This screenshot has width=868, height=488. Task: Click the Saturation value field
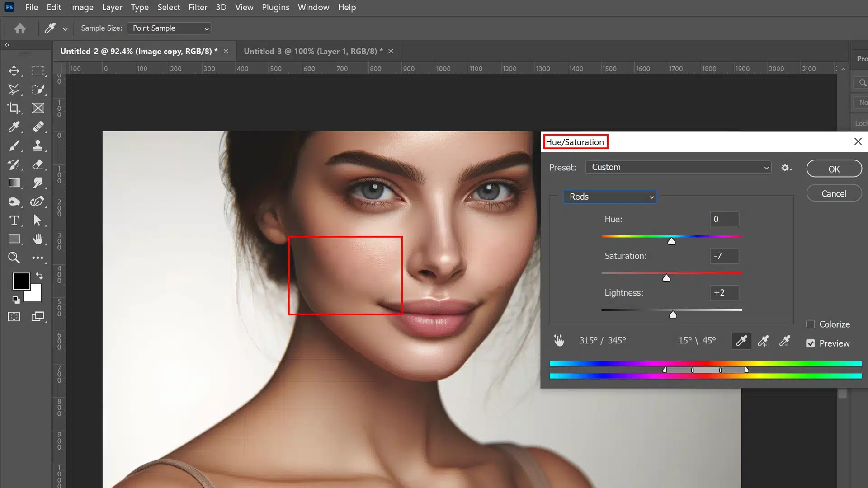click(x=724, y=256)
